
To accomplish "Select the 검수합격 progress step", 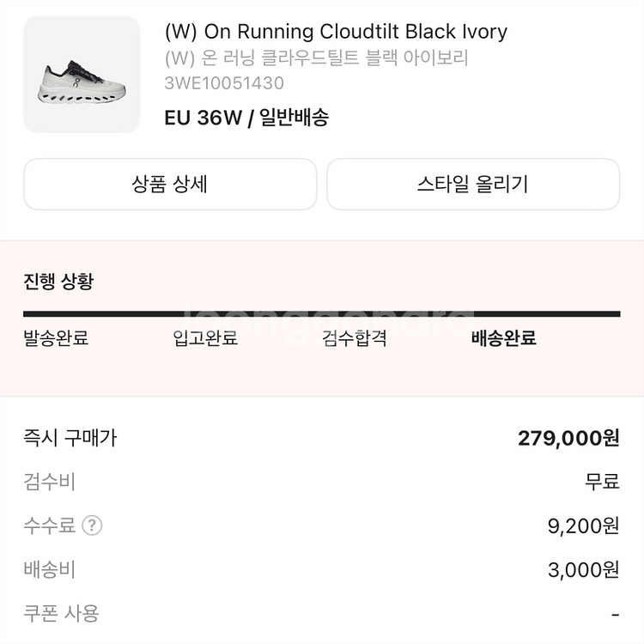I will [355, 338].
